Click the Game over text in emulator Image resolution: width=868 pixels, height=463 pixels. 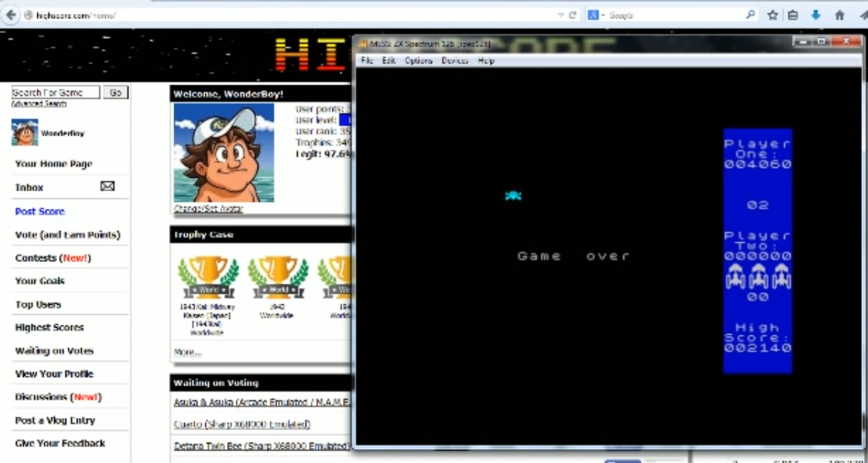click(x=573, y=256)
